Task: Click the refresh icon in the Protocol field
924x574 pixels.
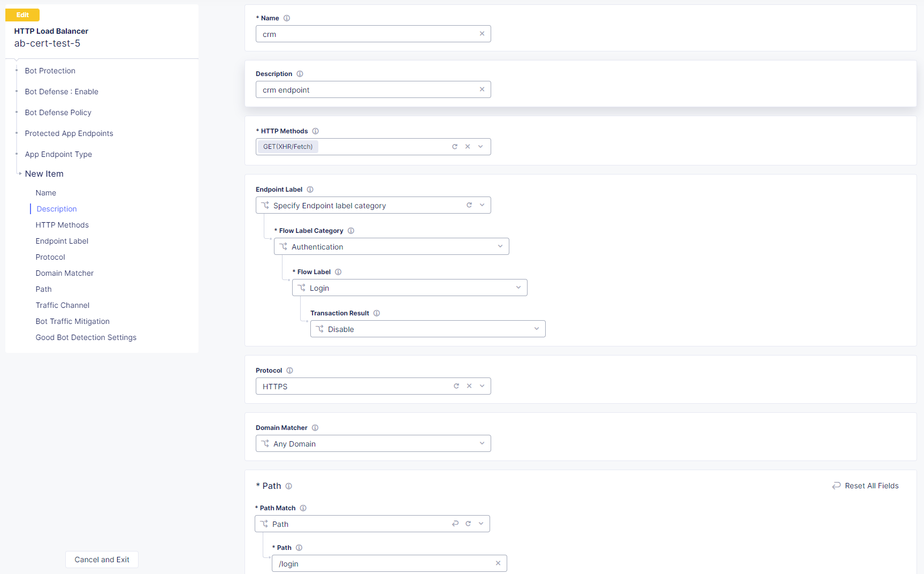Action: point(456,386)
